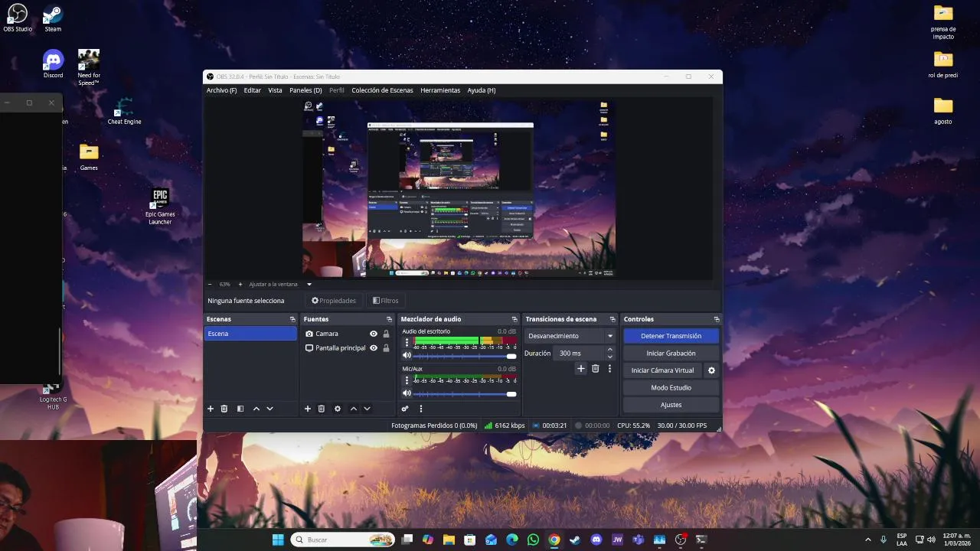980x551 pixels.
Task: Open preview scaling dropdown arrow
Action: 309,284
